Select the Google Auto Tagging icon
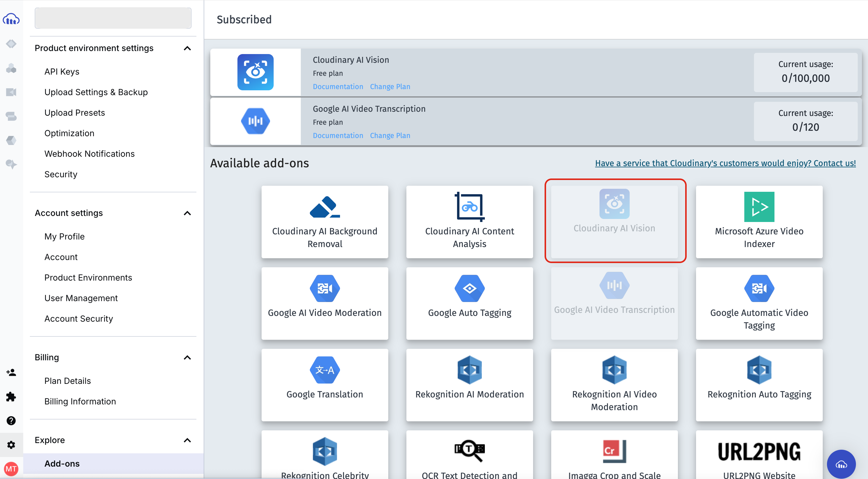 469,288
